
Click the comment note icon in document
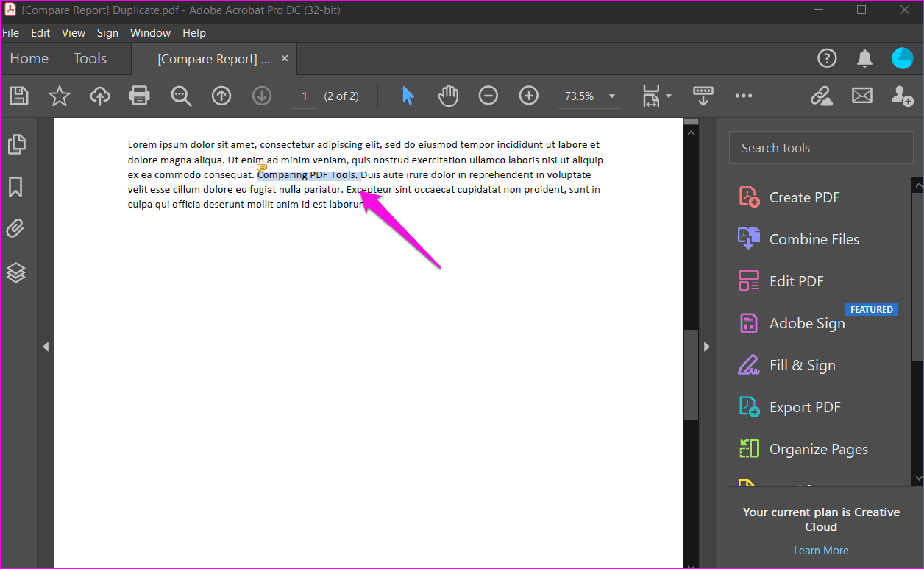262,168
